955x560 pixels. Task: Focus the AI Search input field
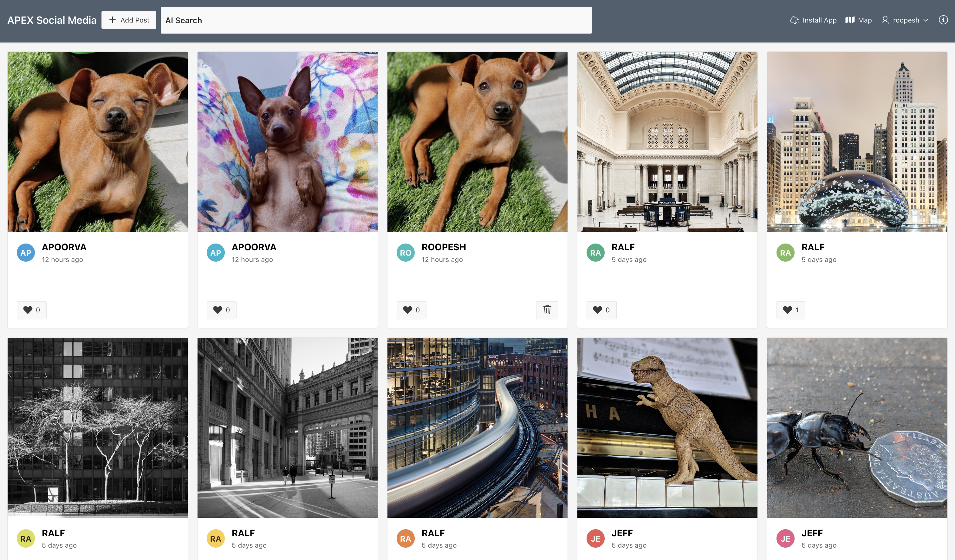click(x=376, y=20)
